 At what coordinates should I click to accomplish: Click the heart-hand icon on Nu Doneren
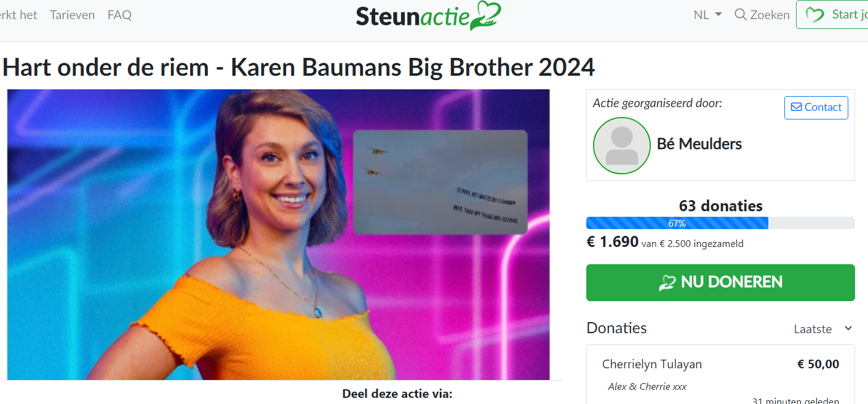(667, 283)
